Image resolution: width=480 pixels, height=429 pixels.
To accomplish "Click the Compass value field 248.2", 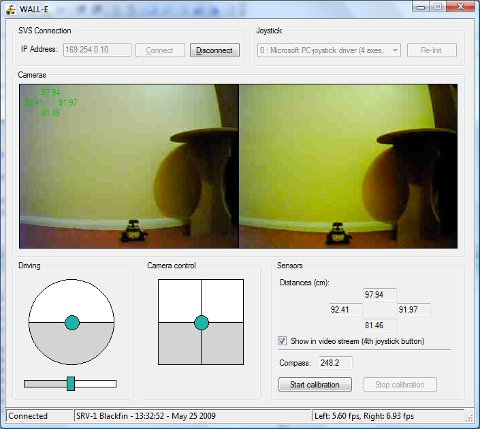I will (335, 363).
